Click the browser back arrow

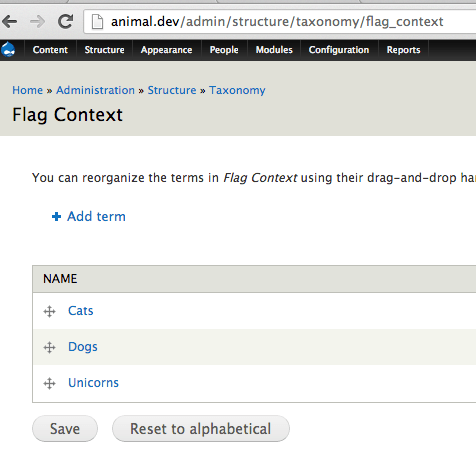click(x=9, y=22)
